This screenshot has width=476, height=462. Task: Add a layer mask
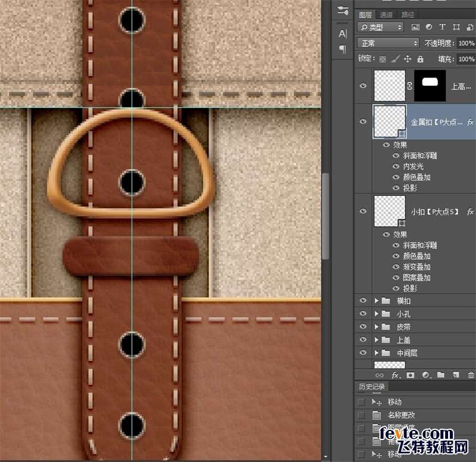pyautogui.click(x=411, y=375)
